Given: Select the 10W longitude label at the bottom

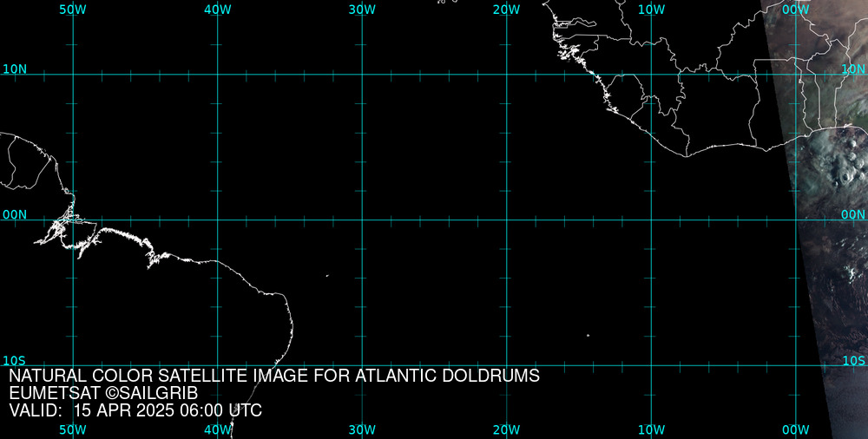Looking at the screenshot, I should coord(651,430).
